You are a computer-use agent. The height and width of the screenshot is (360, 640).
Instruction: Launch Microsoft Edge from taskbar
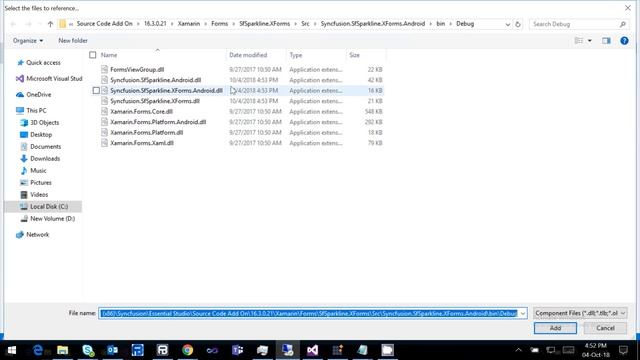38,350
